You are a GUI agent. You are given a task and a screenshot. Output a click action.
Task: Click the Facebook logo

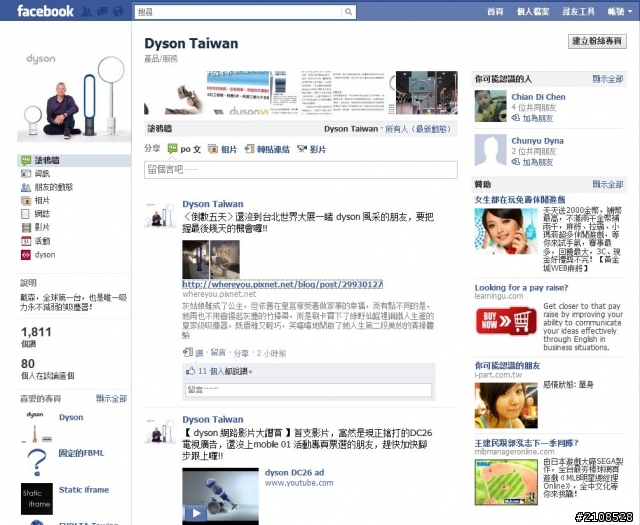coord(45,11)
